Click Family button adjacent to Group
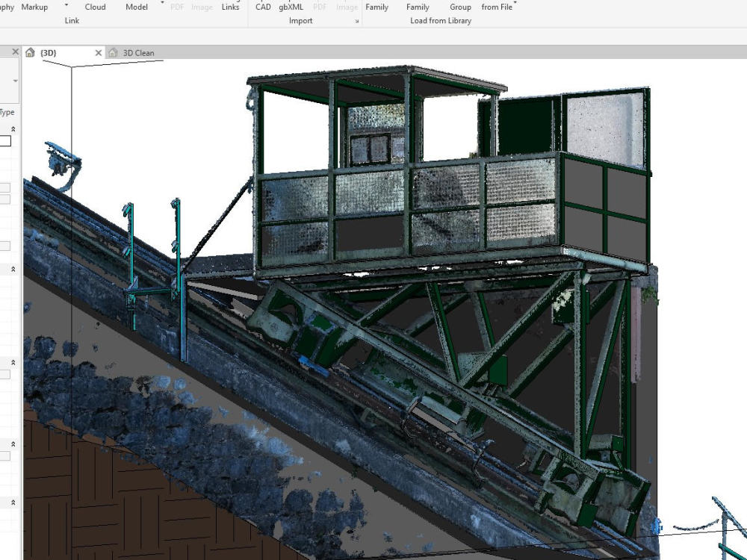The height and width of the screenshot is (560, 747). pos(418,7)
